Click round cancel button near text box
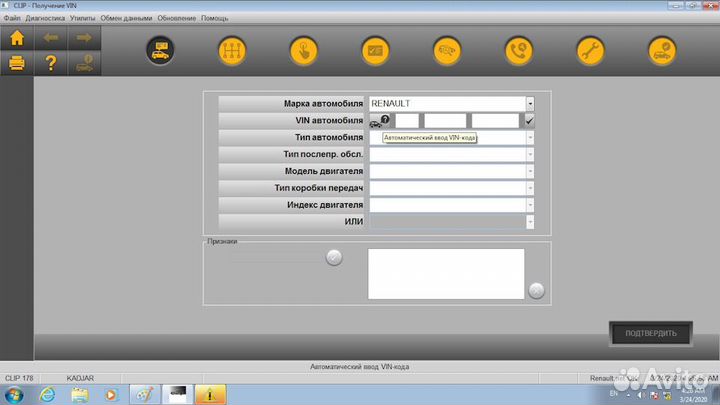Image resolution: width=720 pixels, height=405 pixels. coord(536,291)
